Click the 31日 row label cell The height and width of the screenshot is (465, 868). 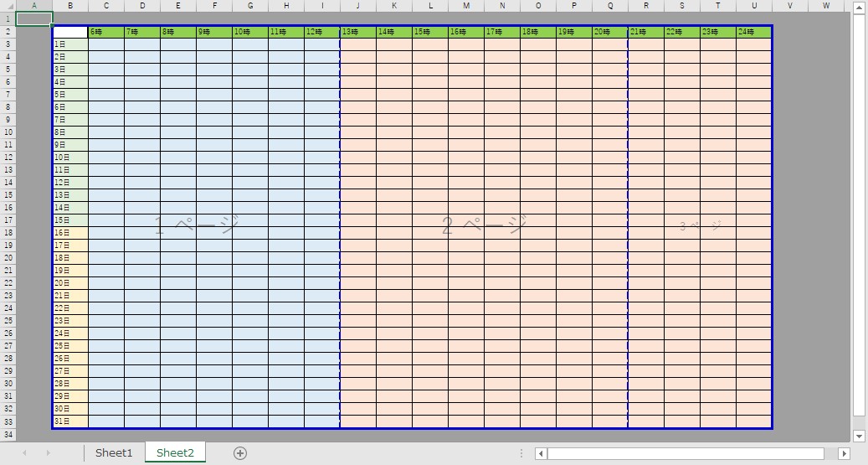[x=70, y=421]
